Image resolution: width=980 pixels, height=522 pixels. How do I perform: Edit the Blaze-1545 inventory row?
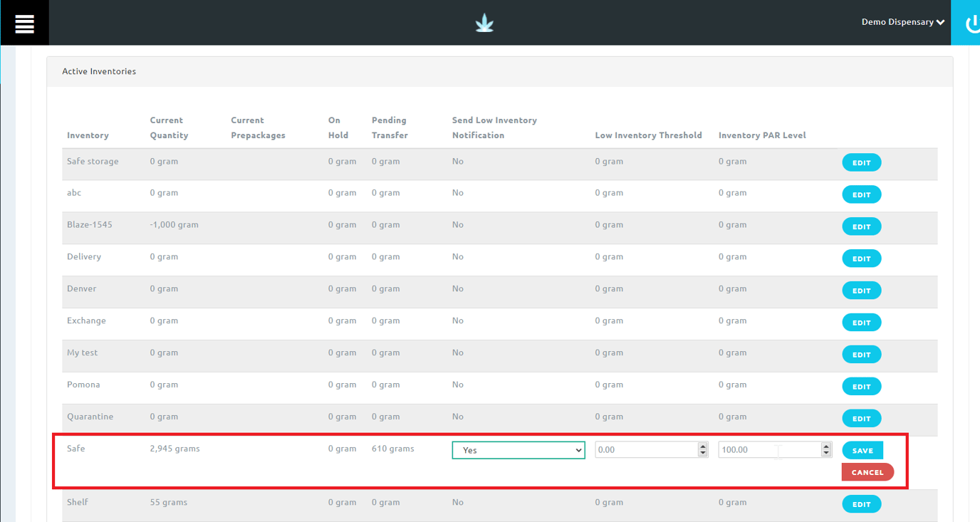tap(861, 226)
